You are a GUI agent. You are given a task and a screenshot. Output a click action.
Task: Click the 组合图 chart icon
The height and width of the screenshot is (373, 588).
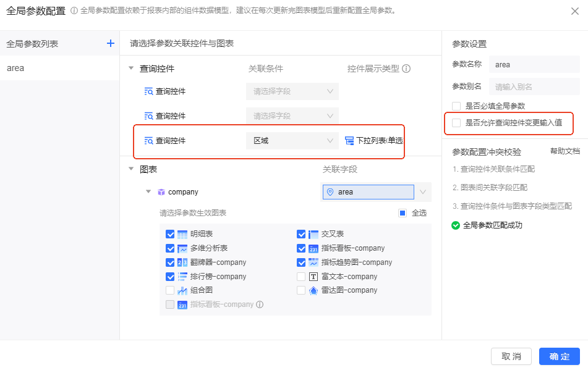[182, 290]
